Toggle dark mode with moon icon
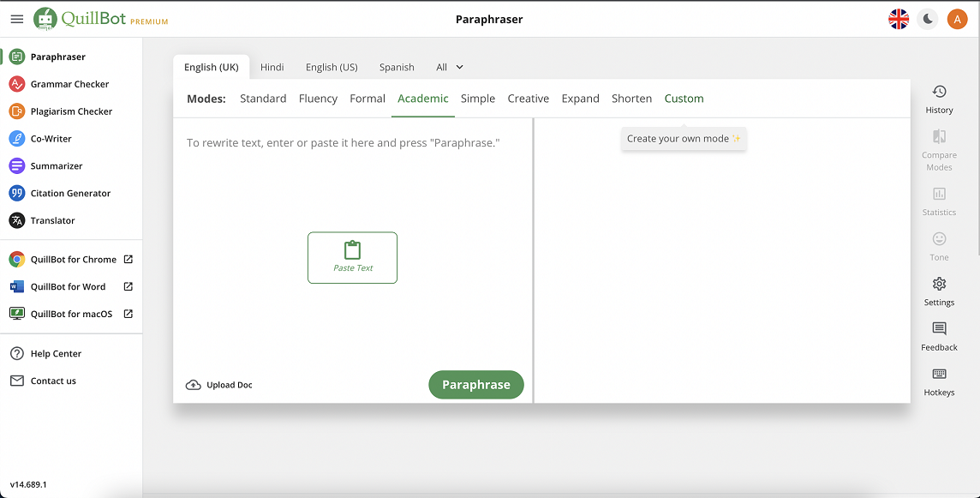Viewport: 980px width, 498px height. 928,19
